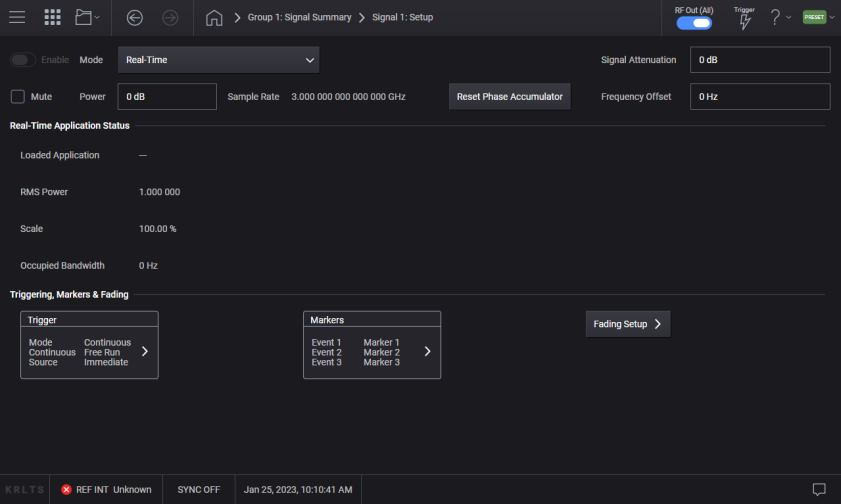Click the Occupied Bandwidth 0 Hz value
The width and height of the screenshot is (841, 504).
click(x=148, y=265)
